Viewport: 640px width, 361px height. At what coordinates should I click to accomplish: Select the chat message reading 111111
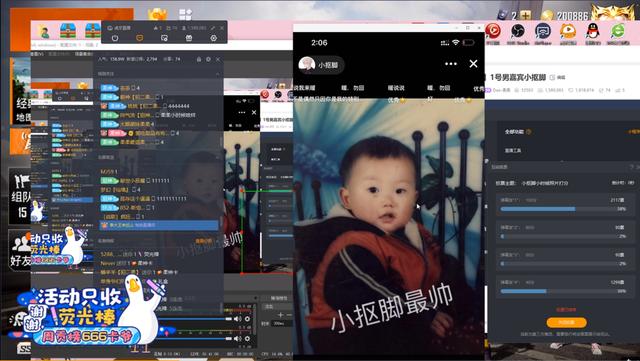135,180
